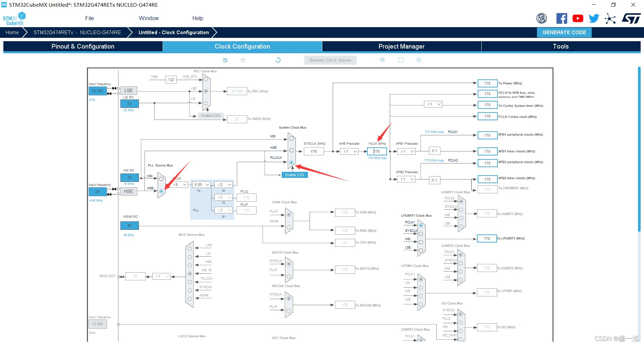Select HSE in System Clock Mux
This screenshot has height=345, width=644.
[291, 150]
